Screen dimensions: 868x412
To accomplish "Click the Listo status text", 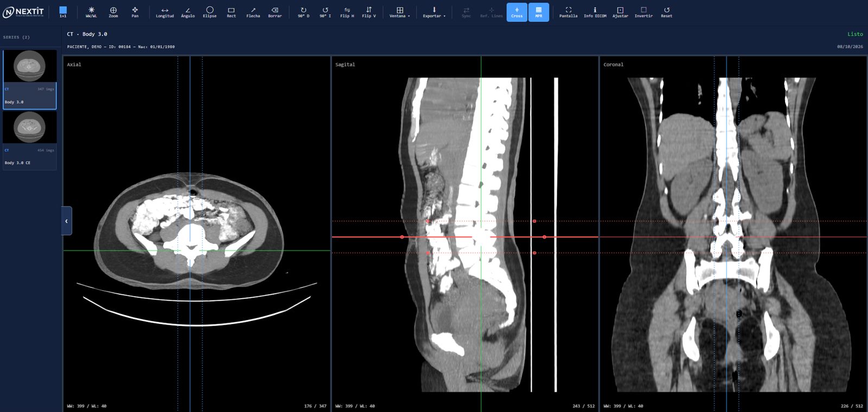I will [855, 34].
